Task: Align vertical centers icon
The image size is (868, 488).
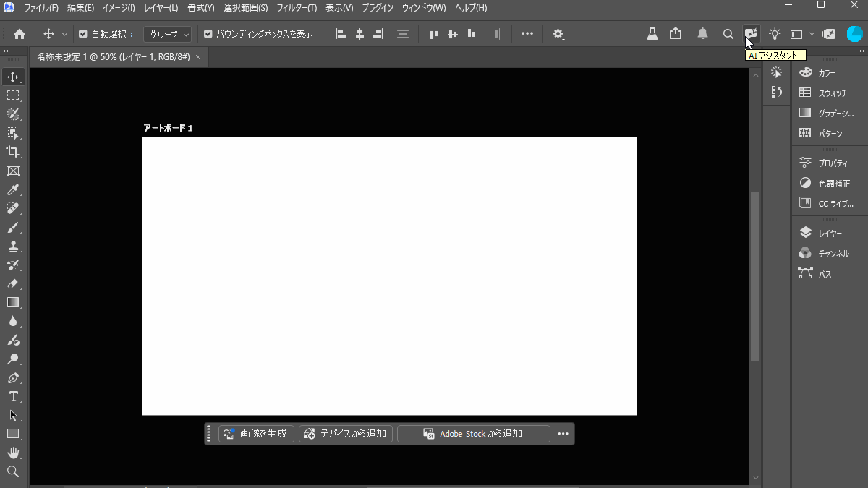Action: 453,34
